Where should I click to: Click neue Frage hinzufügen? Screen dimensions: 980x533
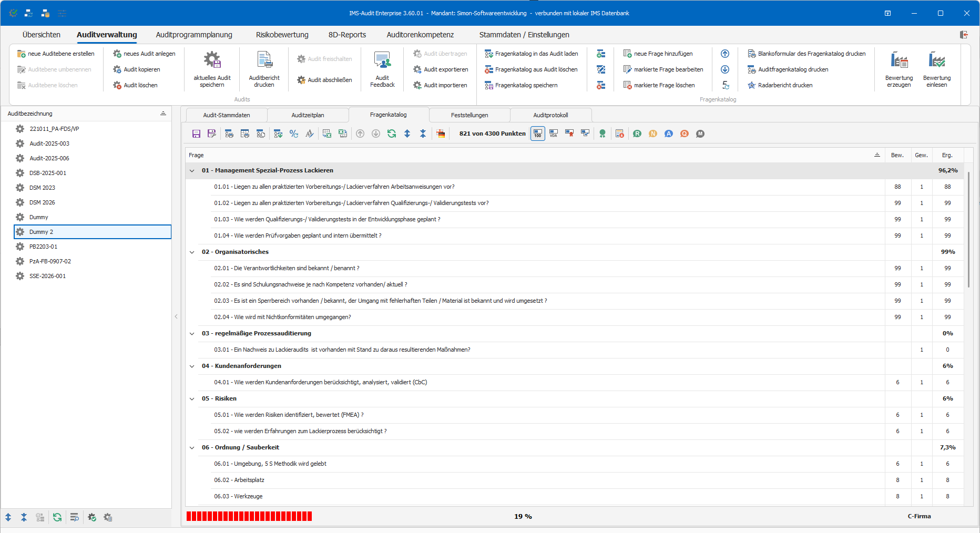[658, 54]
